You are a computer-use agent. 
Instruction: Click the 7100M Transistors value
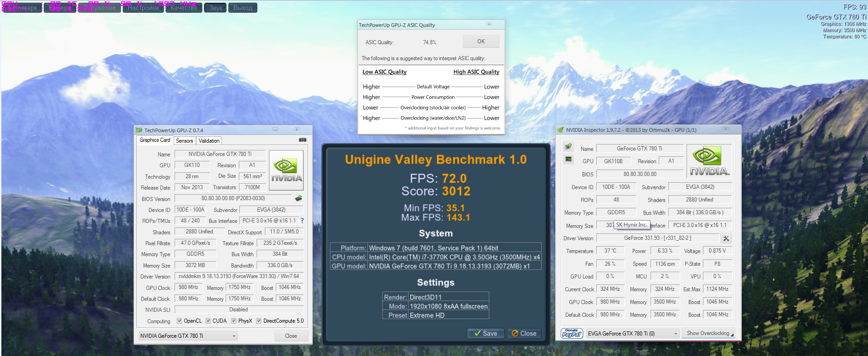tap(252, 187)
